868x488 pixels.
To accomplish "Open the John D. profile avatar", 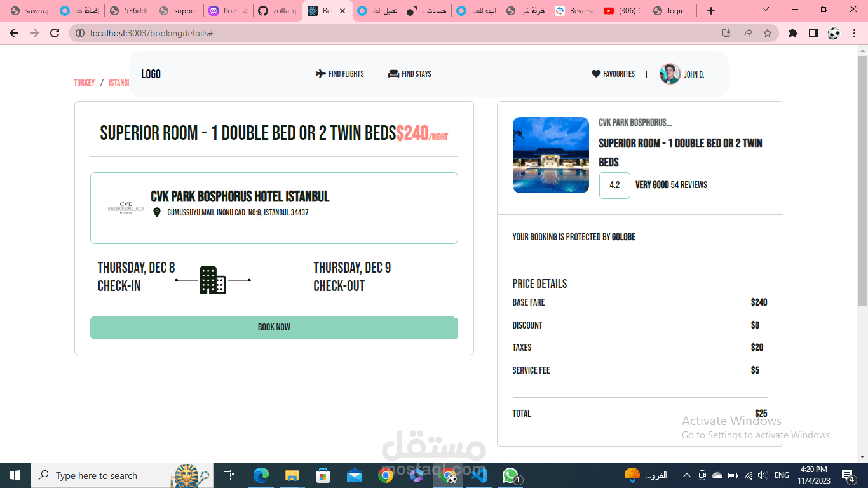I will [670, 74].
